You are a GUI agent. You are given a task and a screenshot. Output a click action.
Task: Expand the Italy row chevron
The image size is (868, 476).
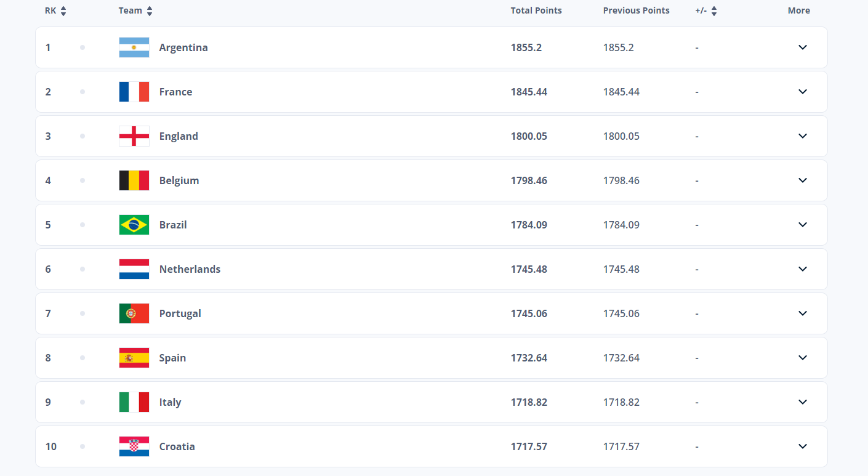coord(802,402)
